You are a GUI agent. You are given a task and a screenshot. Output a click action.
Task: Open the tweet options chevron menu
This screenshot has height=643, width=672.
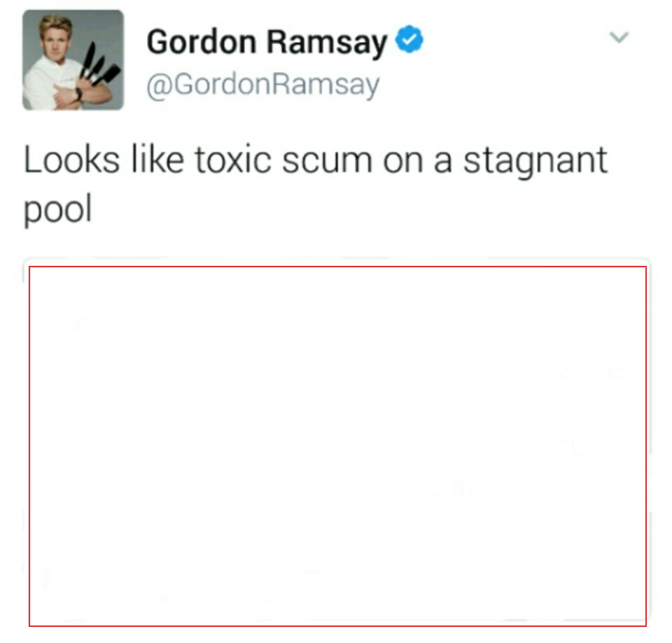pos(618,37)
